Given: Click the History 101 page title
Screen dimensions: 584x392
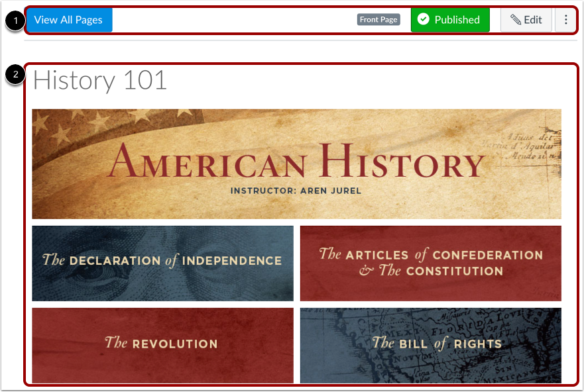Looking at the screenshot, I should point(100,81).
